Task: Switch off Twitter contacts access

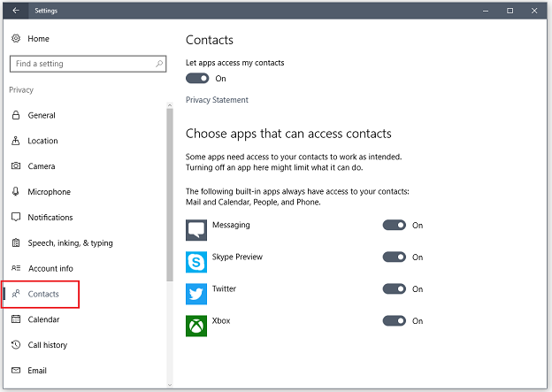Action: [394, 289]
